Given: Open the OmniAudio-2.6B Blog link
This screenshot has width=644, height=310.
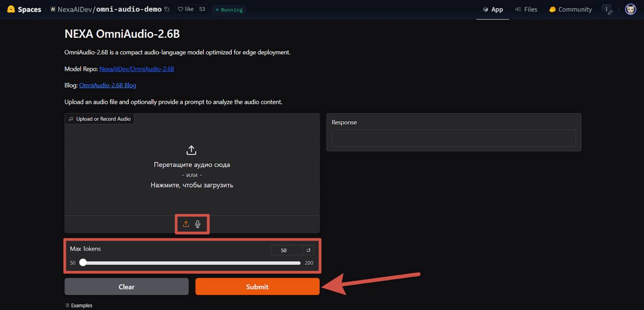Looking at the screenshot, I should coord(108,86).
